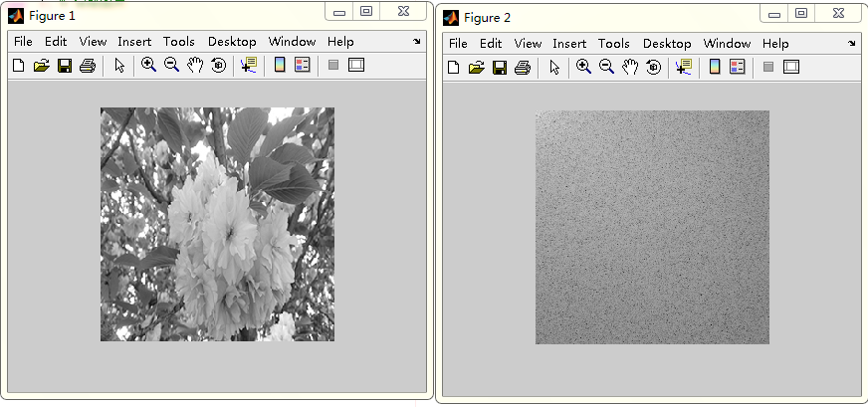Dock Figure 1 using menu bar arrow
868x407 pixels.
[417, 42]
